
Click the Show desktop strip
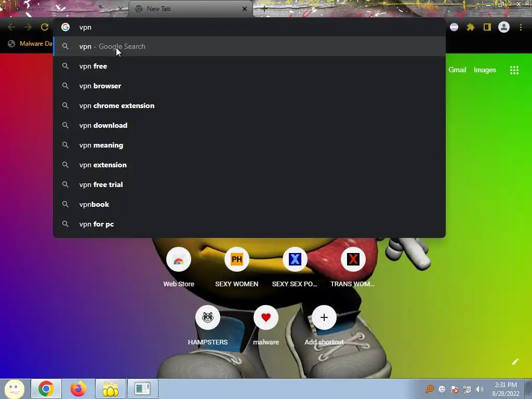[528, 389]
